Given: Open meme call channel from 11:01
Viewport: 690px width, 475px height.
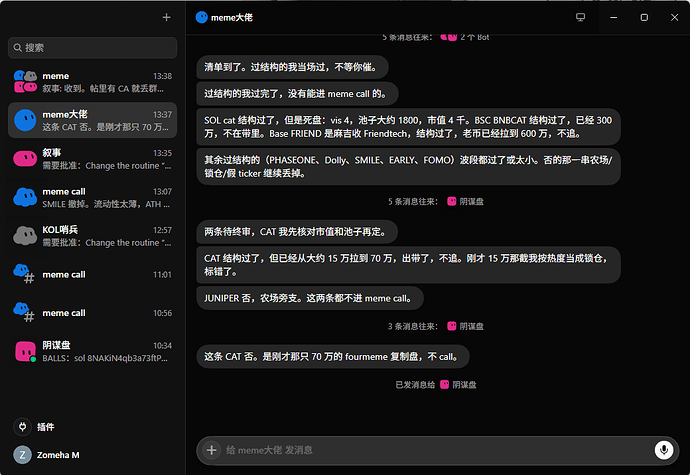Looking at the screenshot, I should pyautogui.click(x=92, y=274).
